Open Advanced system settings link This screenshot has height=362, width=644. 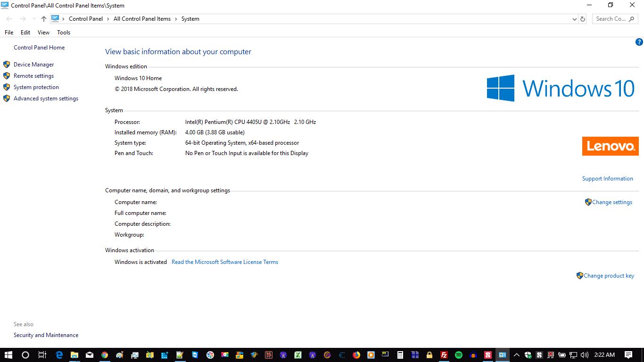pos(46,99)
